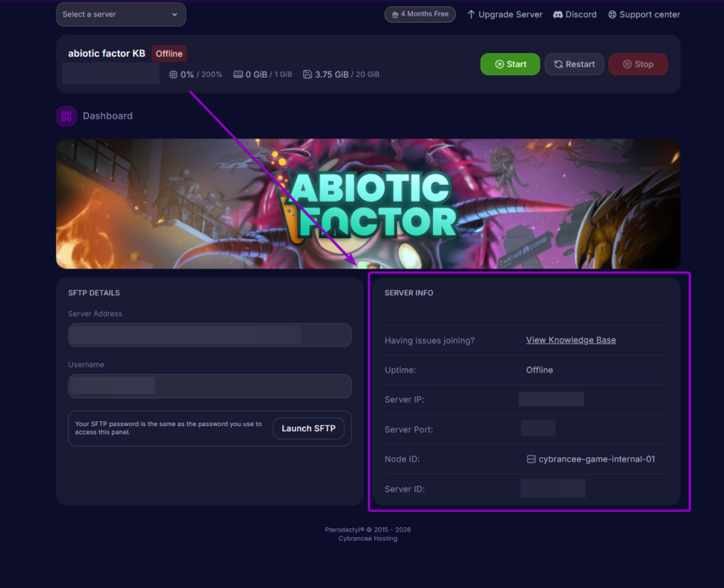The width and height of the screenshot is (724, 588).
Task: Click the gift icon in Months Free badge
Action: pos(395,15)
